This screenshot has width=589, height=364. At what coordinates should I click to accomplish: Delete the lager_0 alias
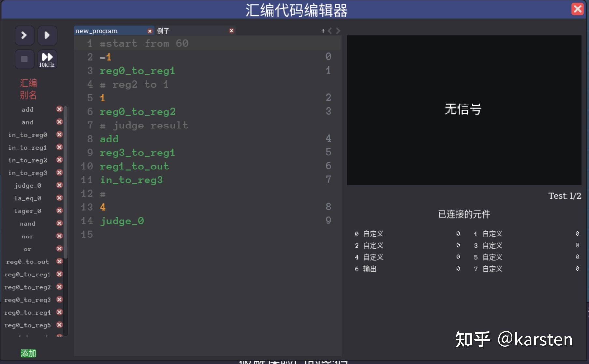(59, 210)
